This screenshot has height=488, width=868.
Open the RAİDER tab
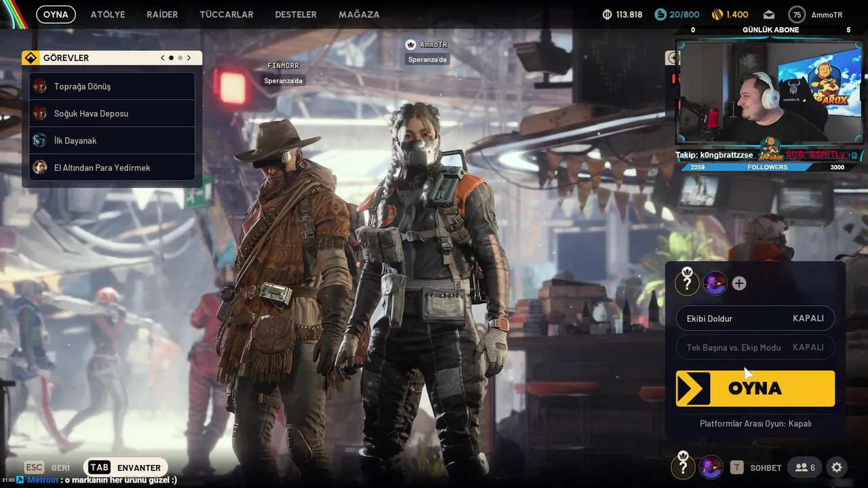tap(162, 14)
